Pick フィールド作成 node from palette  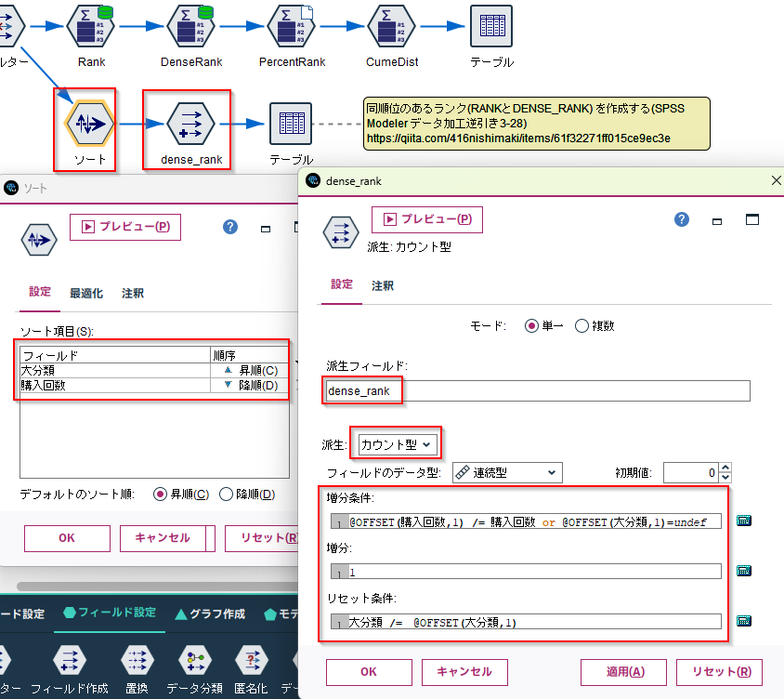tap(70, 661)
